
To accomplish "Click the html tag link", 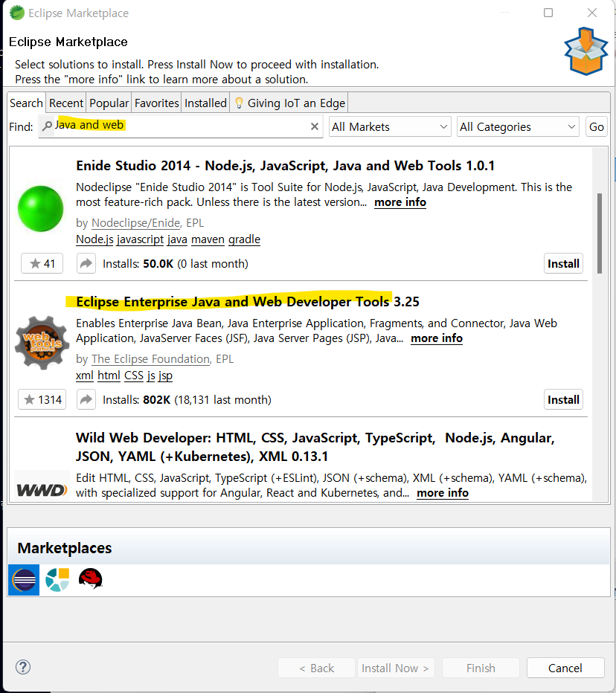I will click(109, 375).
